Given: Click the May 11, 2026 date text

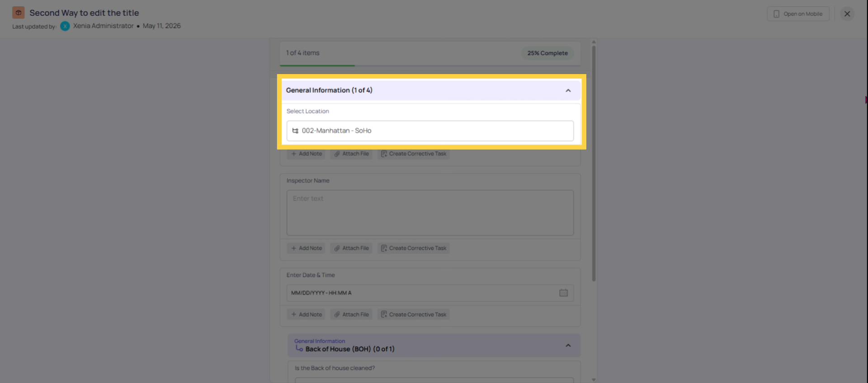Looking at the screenshot, I should [x=162, y=26].
